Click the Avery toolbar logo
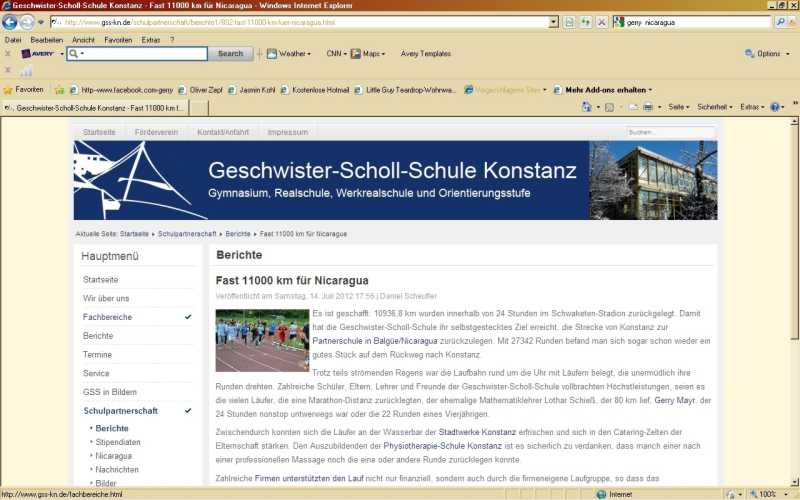The width and height of the screenshot is (800, 500). pyautogui.click(x=38, y=54)
